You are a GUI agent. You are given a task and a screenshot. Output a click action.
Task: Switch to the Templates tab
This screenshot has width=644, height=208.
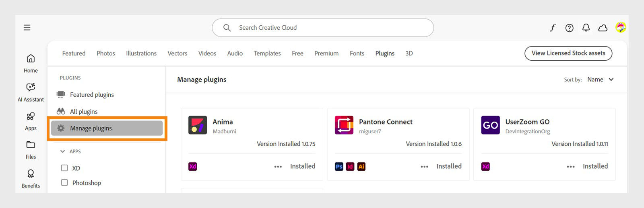(267, 53)
